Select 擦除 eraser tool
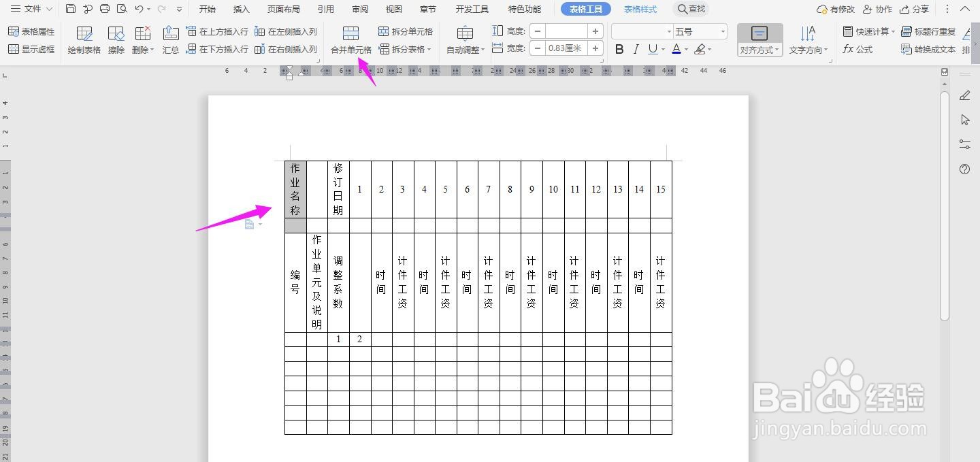The height and width of the screenshot is (462, 980). pos(116,41)
